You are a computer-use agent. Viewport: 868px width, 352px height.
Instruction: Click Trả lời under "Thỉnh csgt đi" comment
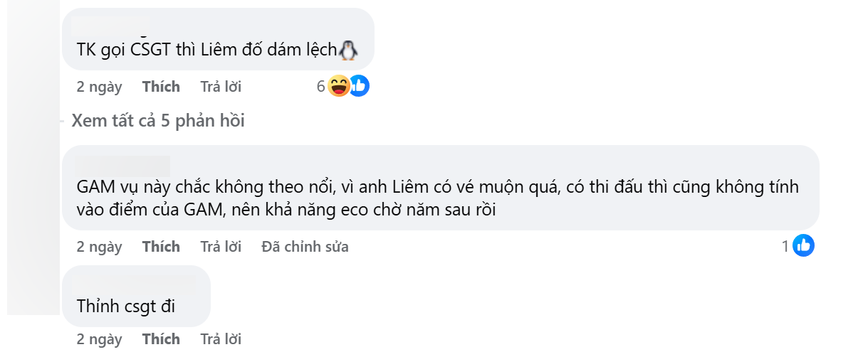coord(221,339)
